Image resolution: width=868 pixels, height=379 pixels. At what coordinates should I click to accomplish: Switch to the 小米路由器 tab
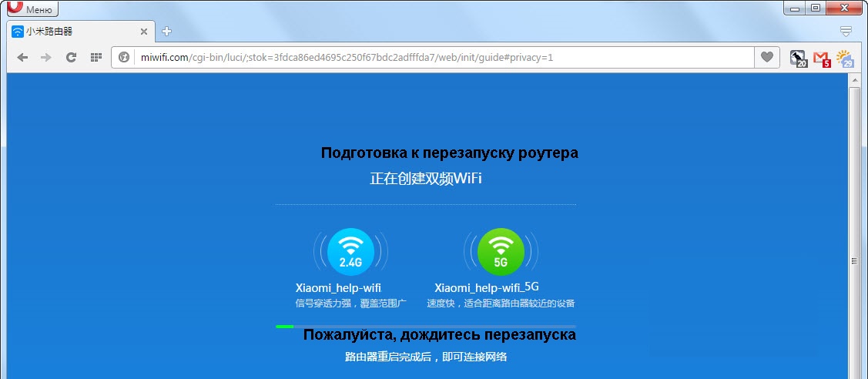point(80,32)
